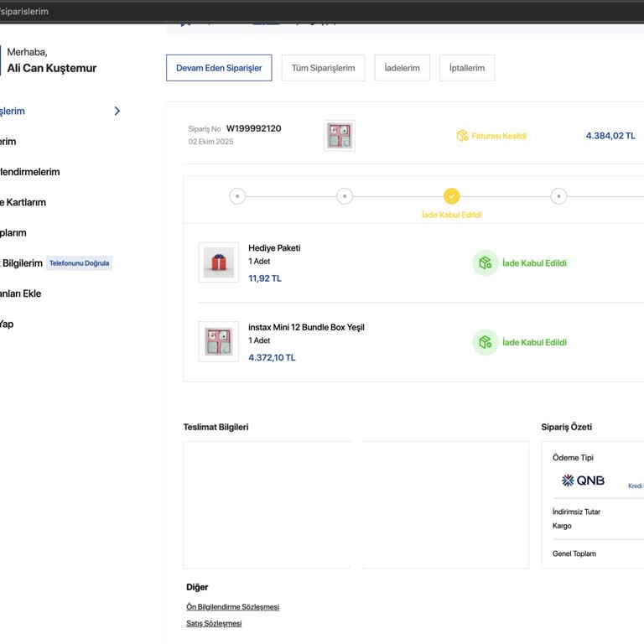Switch to the Devam Eden Siparişler tab
644x644 pixels.
click(x=219, y=68)
